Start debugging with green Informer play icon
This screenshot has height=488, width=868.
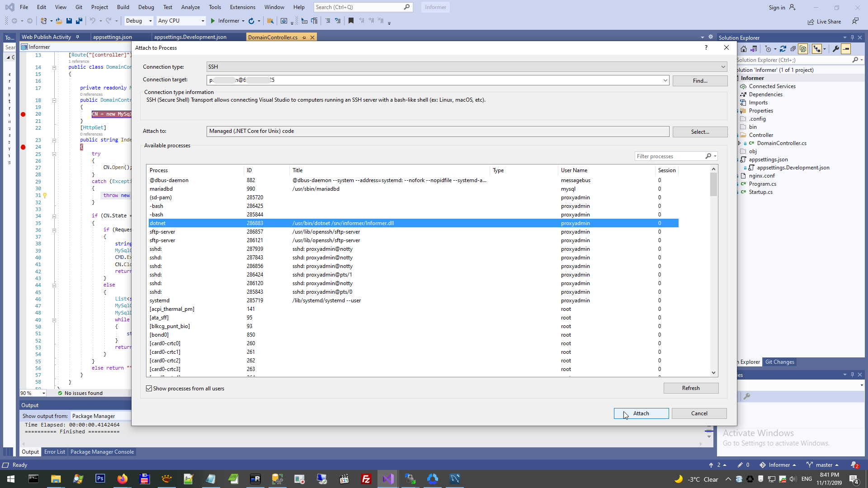coord(213,21)
